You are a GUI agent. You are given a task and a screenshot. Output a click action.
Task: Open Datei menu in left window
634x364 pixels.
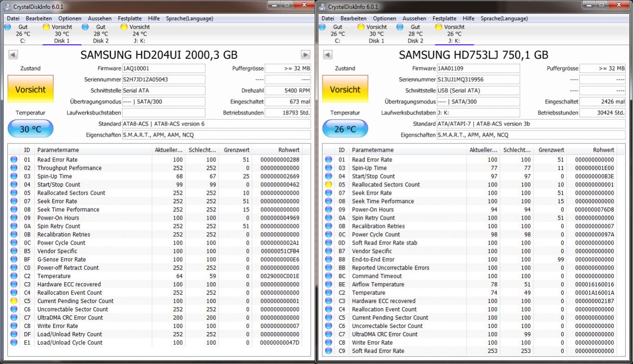tap(13, 19)
